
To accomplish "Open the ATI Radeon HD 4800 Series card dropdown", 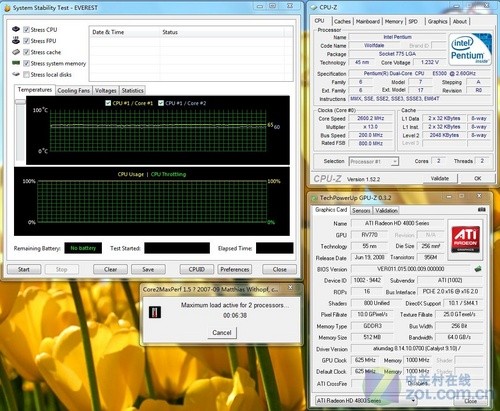I will coord(366,401).
